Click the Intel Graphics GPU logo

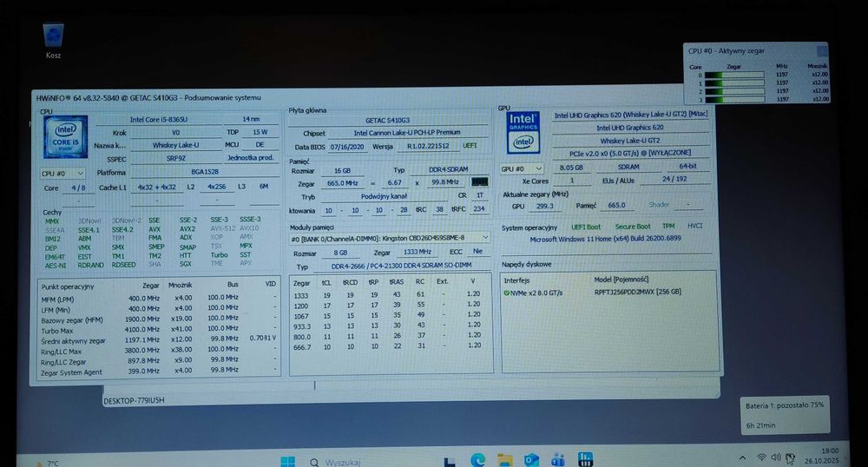pos(523,133)
